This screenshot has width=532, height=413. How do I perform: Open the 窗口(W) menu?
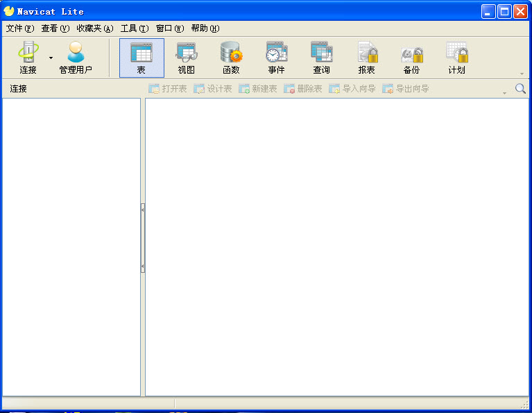pyautogui.click(x=170, y=28)
